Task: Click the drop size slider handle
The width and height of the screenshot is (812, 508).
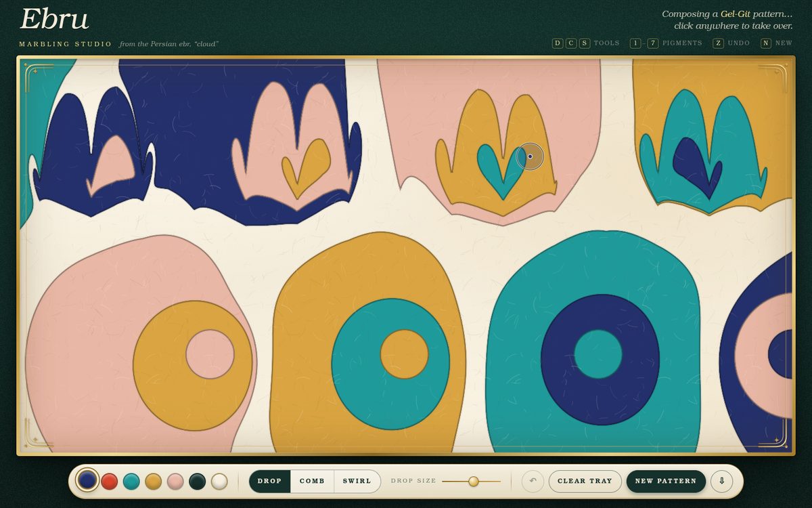Action: [474, 481]
